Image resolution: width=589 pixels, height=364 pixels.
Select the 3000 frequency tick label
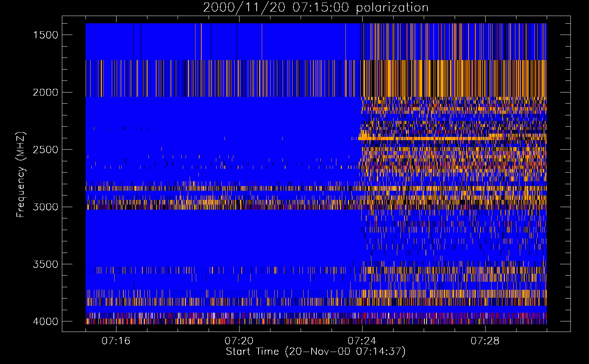[46, 207]
